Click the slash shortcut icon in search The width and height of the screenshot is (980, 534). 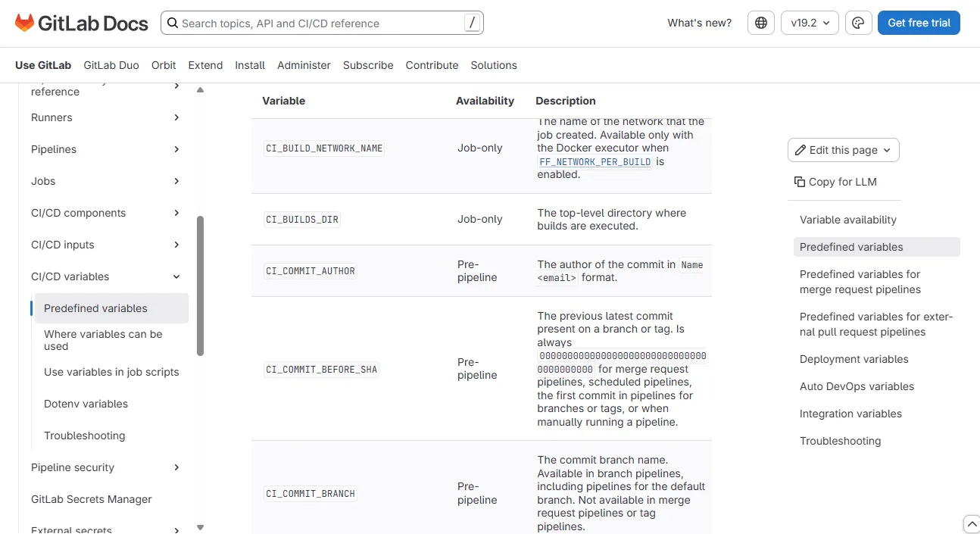(x=472, y=23)
